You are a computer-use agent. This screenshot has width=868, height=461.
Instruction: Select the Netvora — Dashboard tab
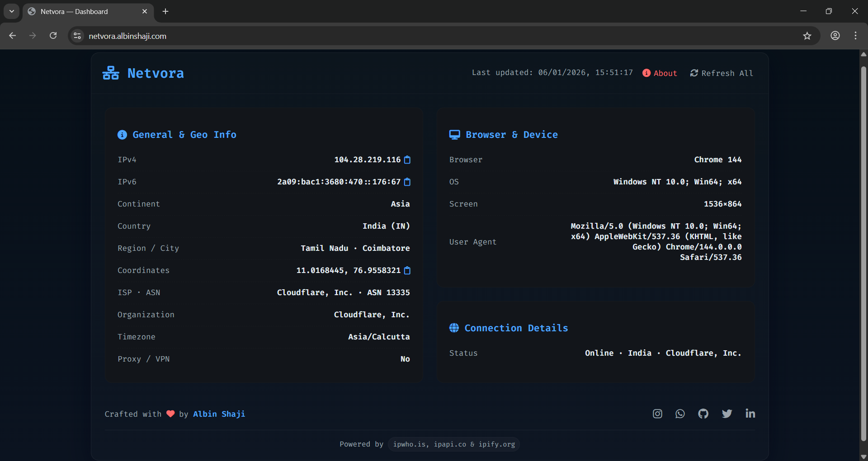coord(74,11)
